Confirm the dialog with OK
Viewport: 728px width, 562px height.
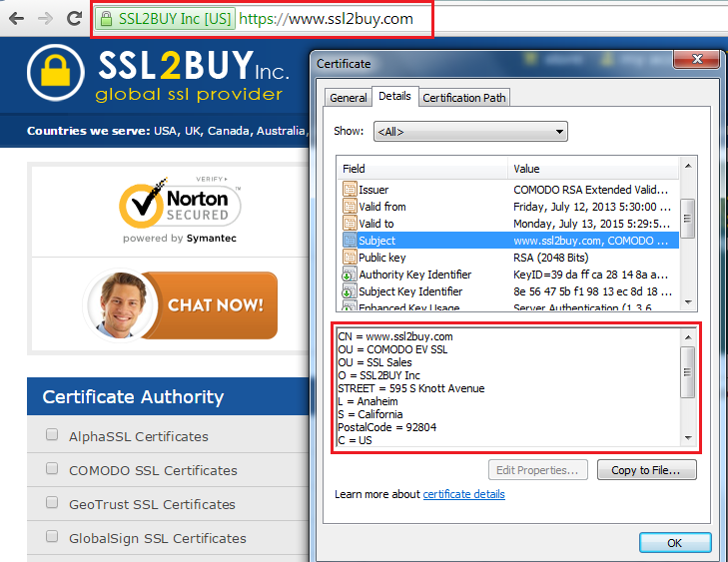point(675,543)
